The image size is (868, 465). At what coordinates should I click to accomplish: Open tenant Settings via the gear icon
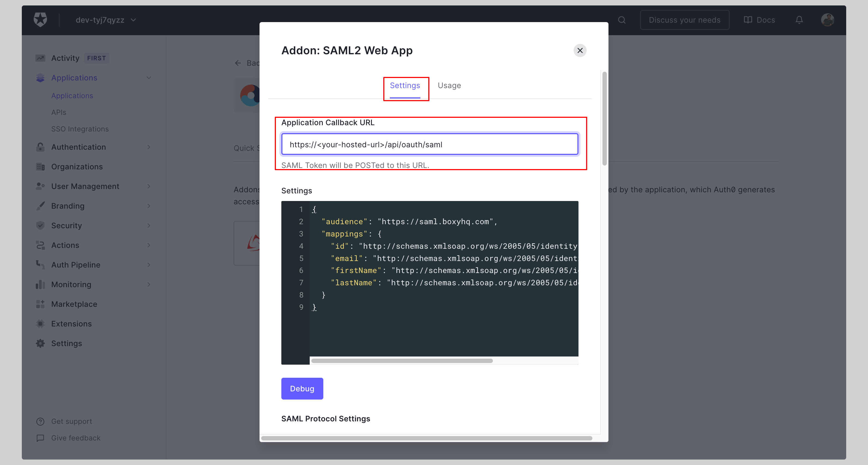(x=40, y=343)
